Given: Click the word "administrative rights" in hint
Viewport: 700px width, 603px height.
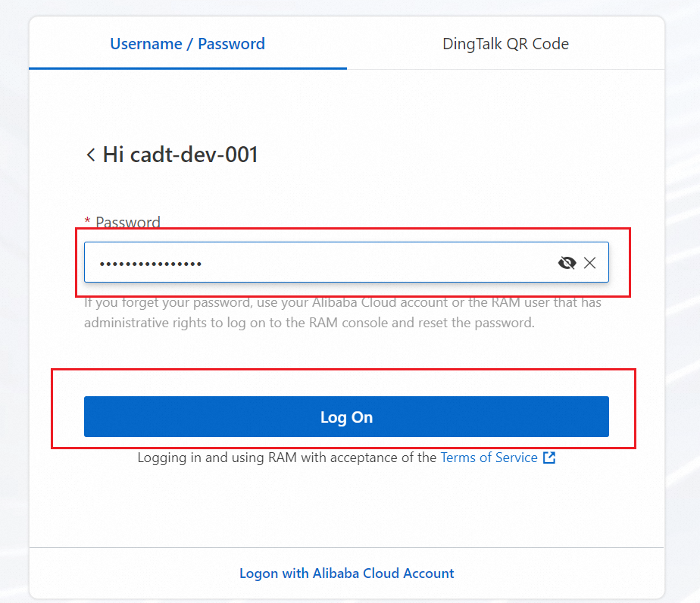Looking at the screenshot, I should click(136, 323).
